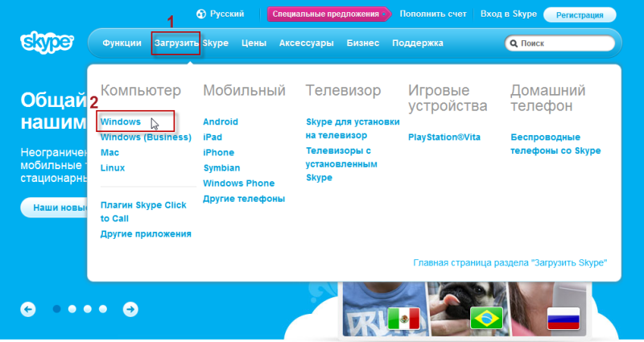
Task: Select the Russia flag thumbnail
Action: [563, 317]
